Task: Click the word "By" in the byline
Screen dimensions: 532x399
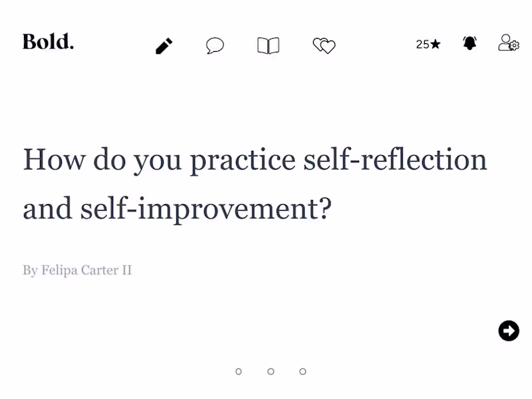Action: [30, 271]
